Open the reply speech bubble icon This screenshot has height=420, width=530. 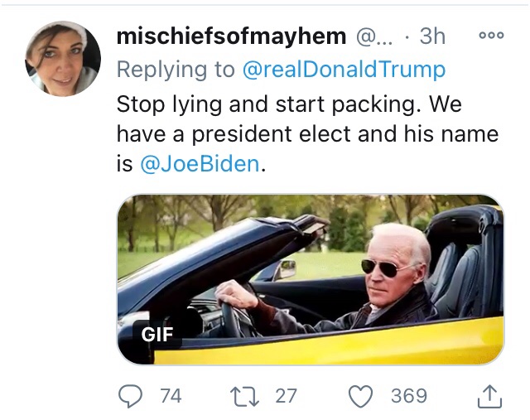pyautogui.click(x=131, y=396)
